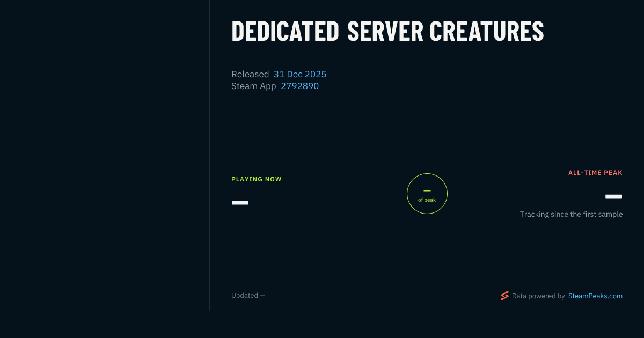Click 'Tracking since the first sample' text

(x=571, y=214)
